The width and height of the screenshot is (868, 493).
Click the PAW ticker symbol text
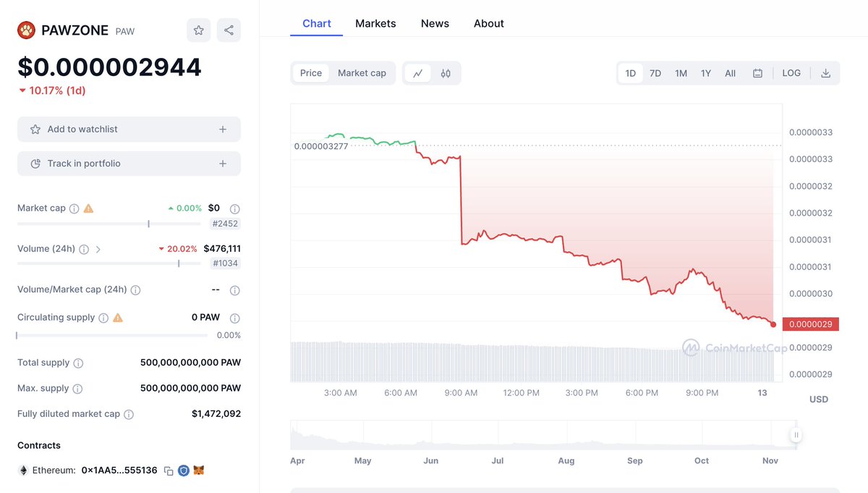pyautogui.click(x=124, y=31)
